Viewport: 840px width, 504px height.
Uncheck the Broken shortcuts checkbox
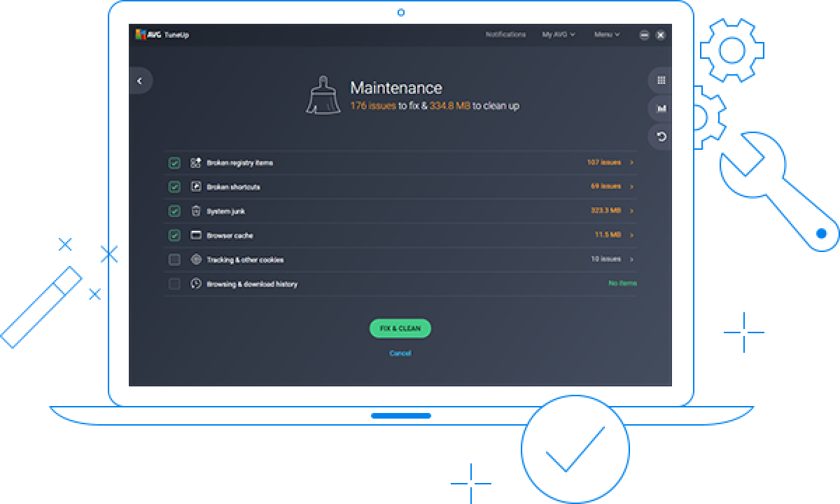[174, 187]
